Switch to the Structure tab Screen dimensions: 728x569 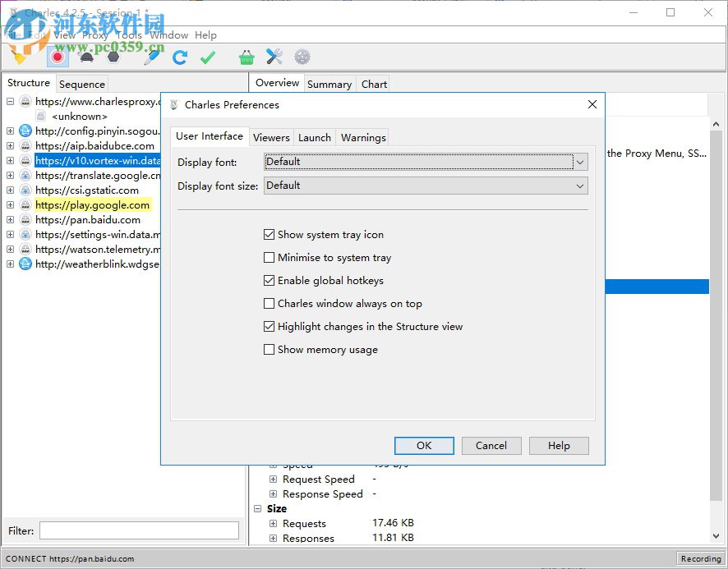coord(29,83)
